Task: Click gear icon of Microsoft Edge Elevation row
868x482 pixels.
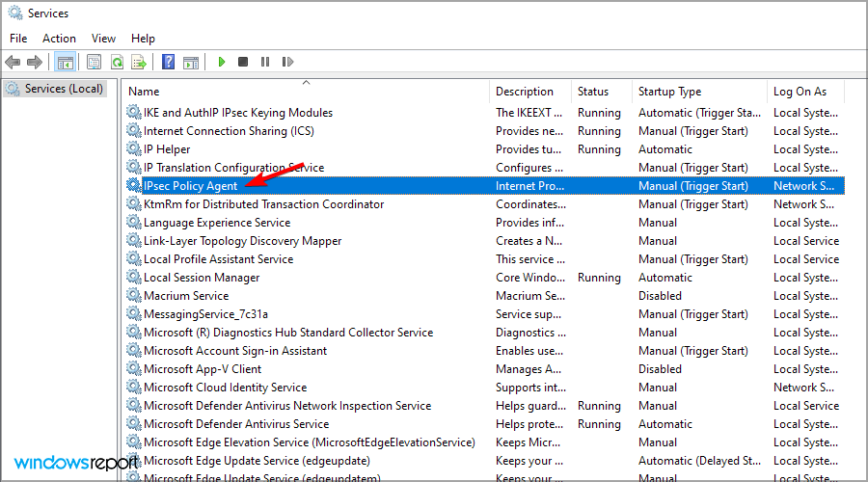Action: coord(133,442)
